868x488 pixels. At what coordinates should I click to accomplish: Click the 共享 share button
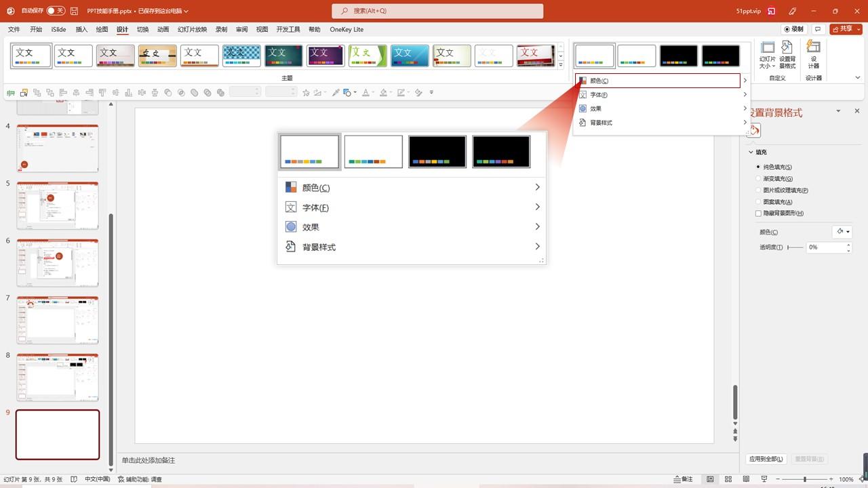[846, 29]
